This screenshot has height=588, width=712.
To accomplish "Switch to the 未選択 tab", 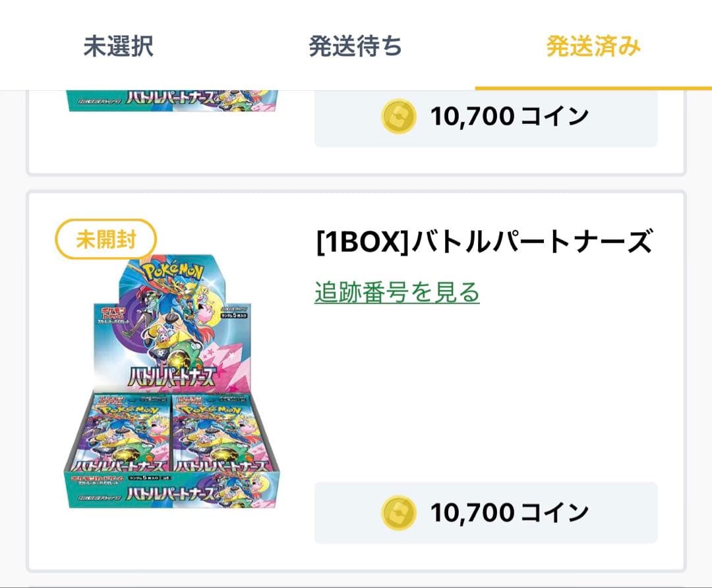I will 118,46.
